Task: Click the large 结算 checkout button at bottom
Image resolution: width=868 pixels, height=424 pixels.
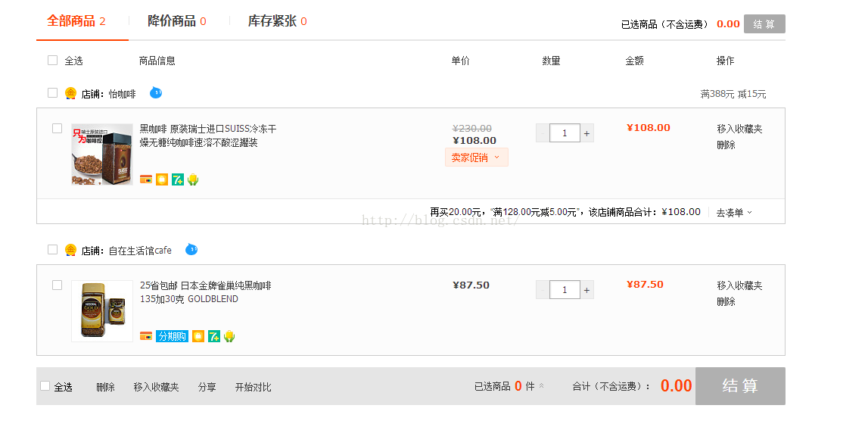Action: point(739,386)
